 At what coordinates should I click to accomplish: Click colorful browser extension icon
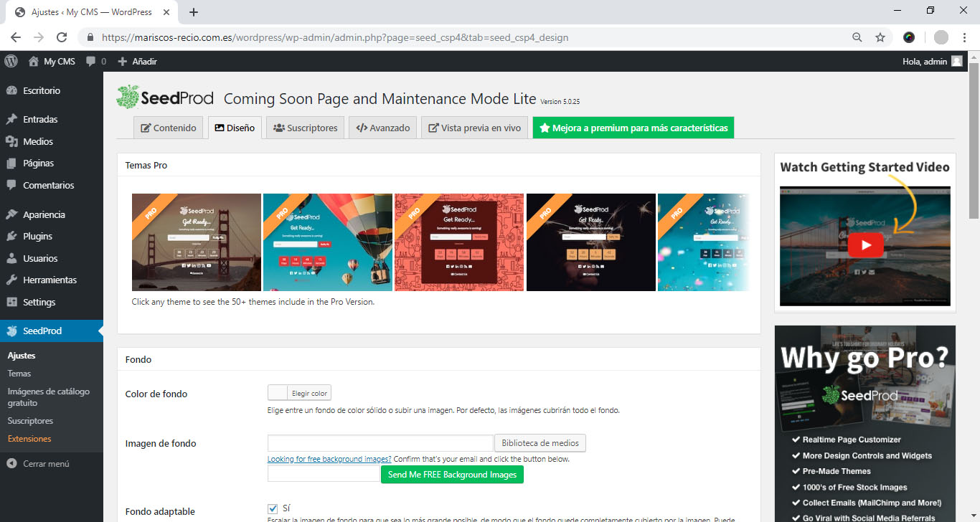[909, 37]
